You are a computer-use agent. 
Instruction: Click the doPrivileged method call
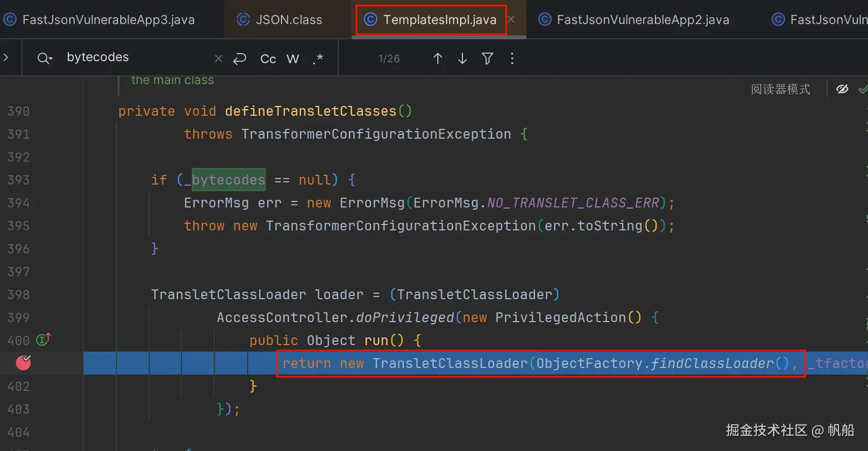(x=405, y=318)
